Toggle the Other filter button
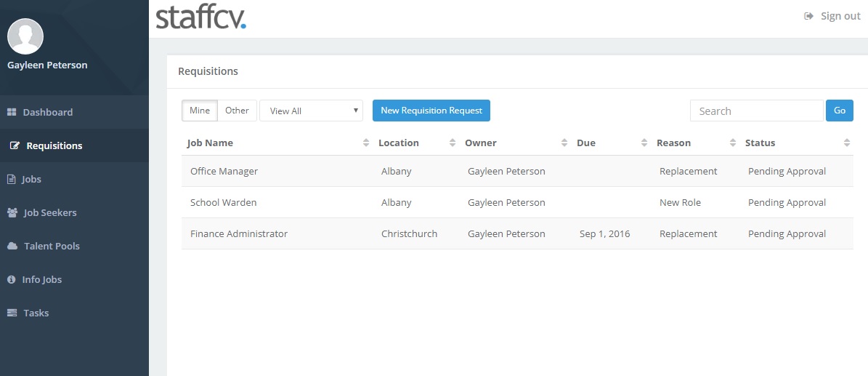Viewport: 868px width, 376px height. pos(237,111)
